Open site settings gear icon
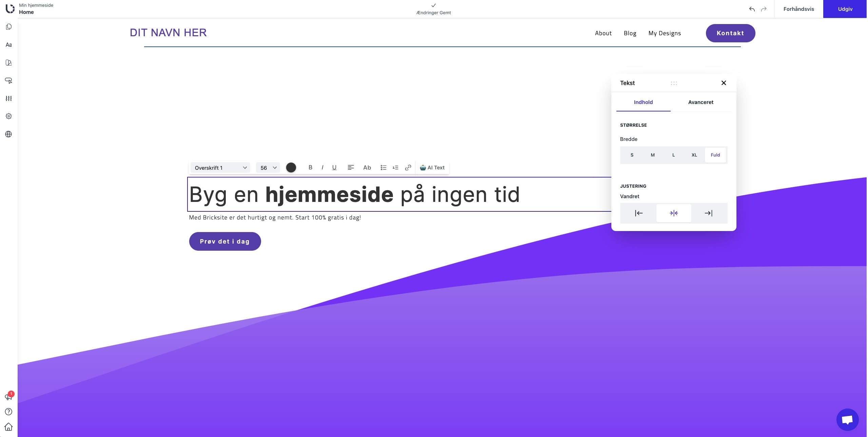 (9, 116)
